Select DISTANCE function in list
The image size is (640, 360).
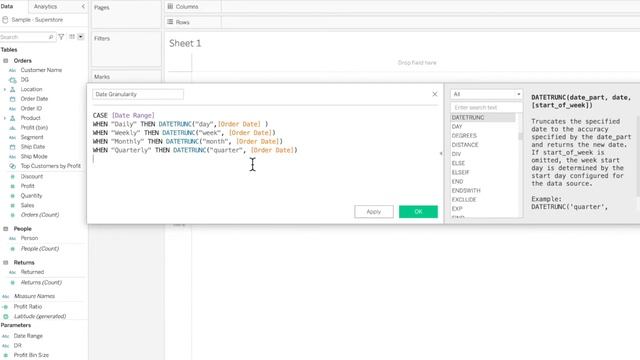(x=465, y=145)
